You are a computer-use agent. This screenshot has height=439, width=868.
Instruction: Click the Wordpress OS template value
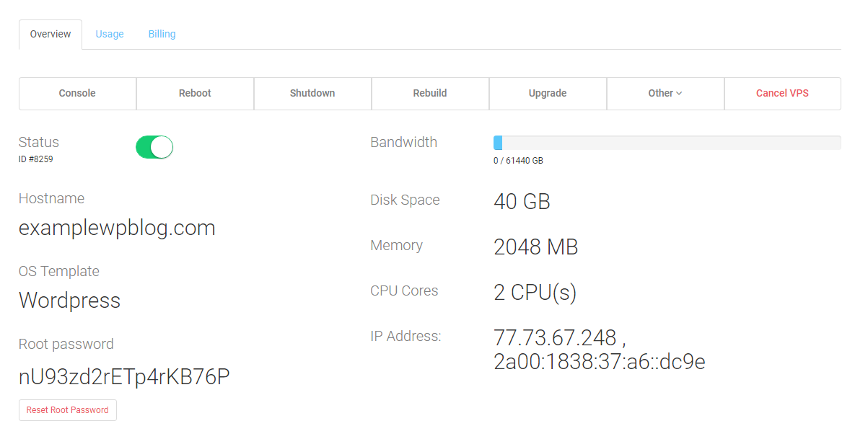tap(69, 301)
